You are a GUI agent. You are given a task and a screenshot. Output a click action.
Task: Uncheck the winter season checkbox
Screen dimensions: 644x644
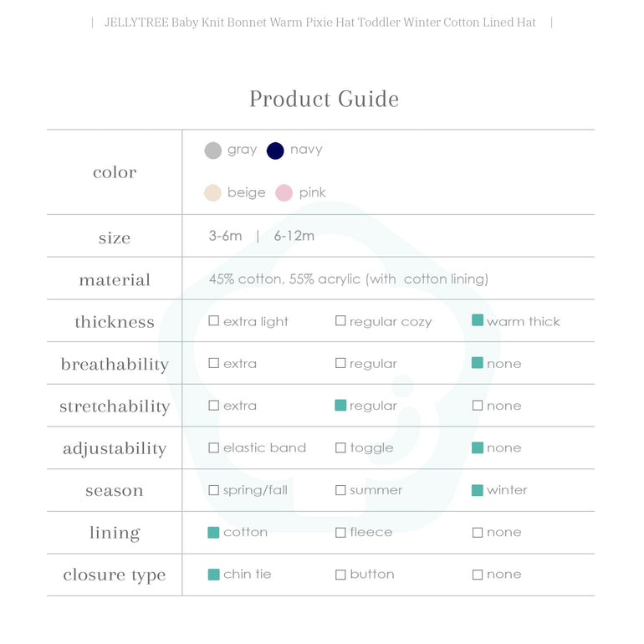tap(478, 490)
